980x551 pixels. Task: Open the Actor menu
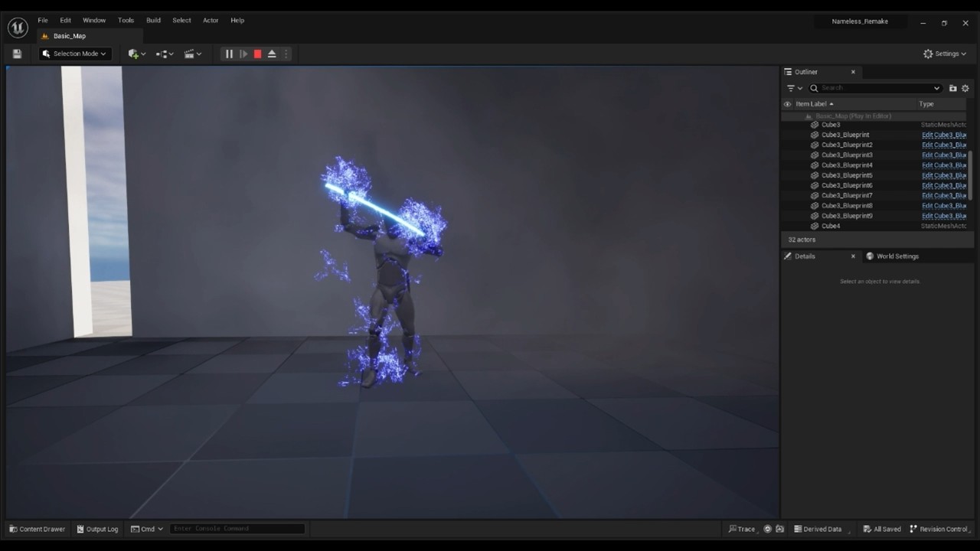211,20
